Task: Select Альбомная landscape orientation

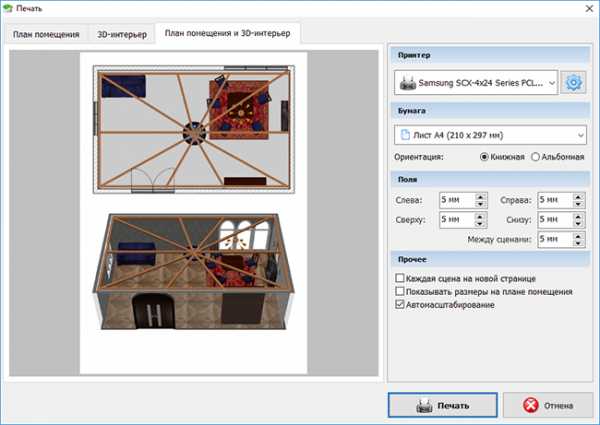Action: [535, 157]
